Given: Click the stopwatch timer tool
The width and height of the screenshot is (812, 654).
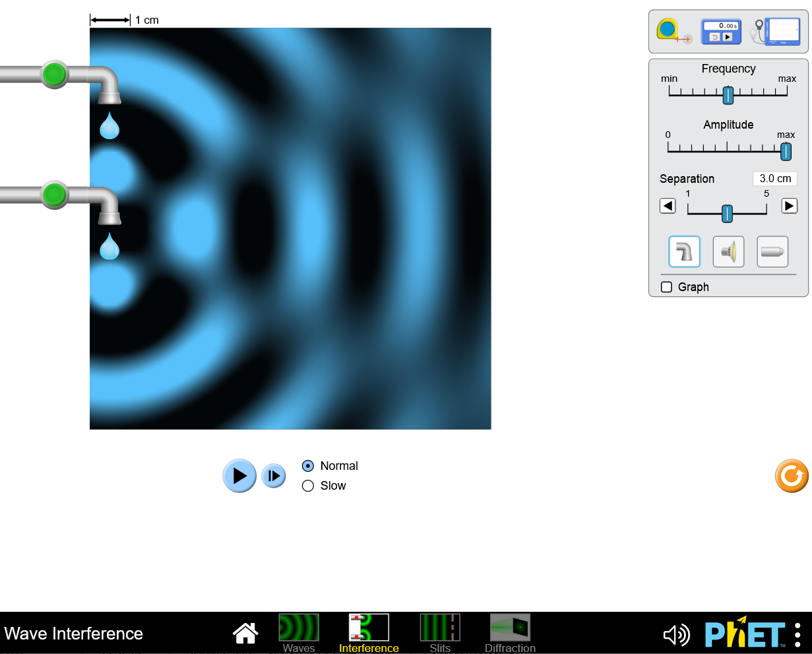Looking at the screenshot, I should click(721, 32).
